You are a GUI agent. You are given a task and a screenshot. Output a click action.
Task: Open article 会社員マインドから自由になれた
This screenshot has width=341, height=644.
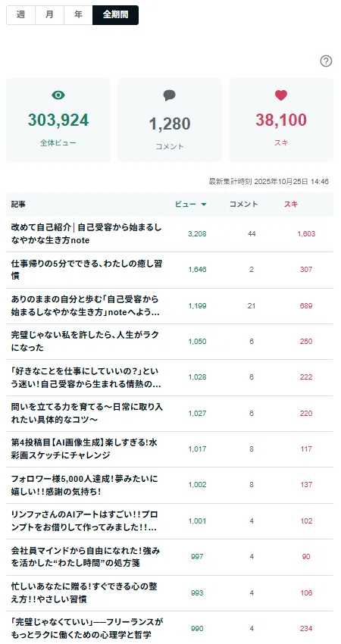(170, 557)
